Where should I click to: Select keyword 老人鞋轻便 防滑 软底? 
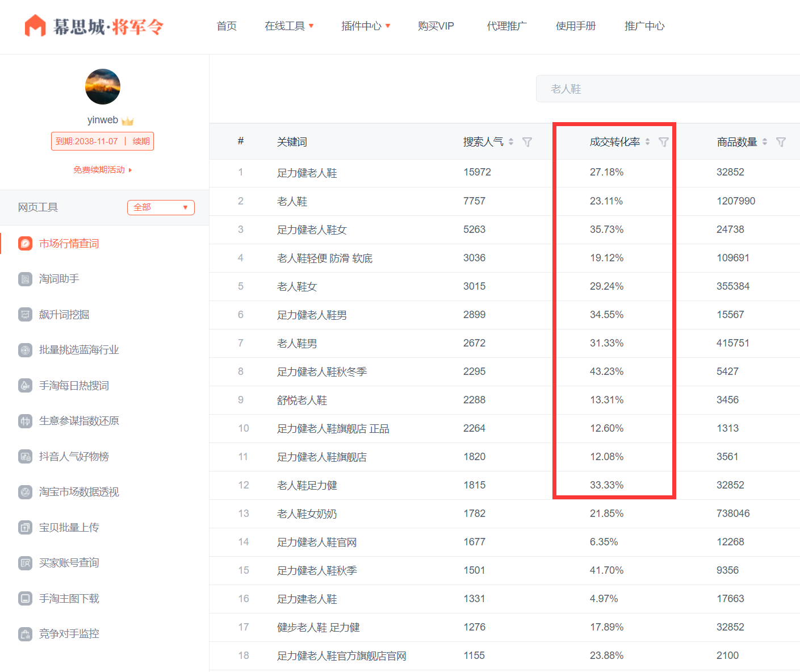[325, 258]
